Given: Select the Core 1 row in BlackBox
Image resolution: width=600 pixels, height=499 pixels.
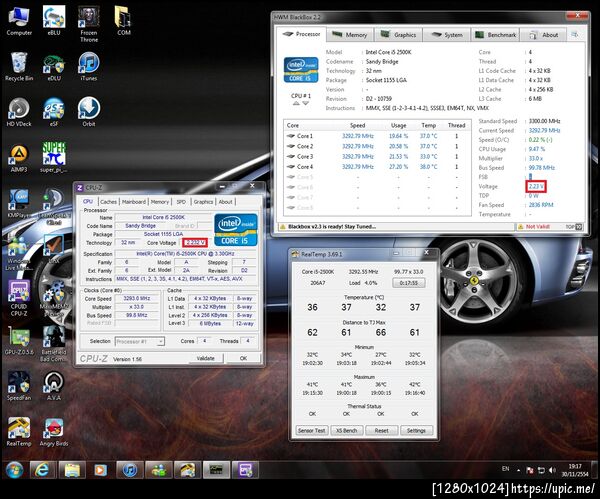Looking at the screenshot, I should pos(377,136).
